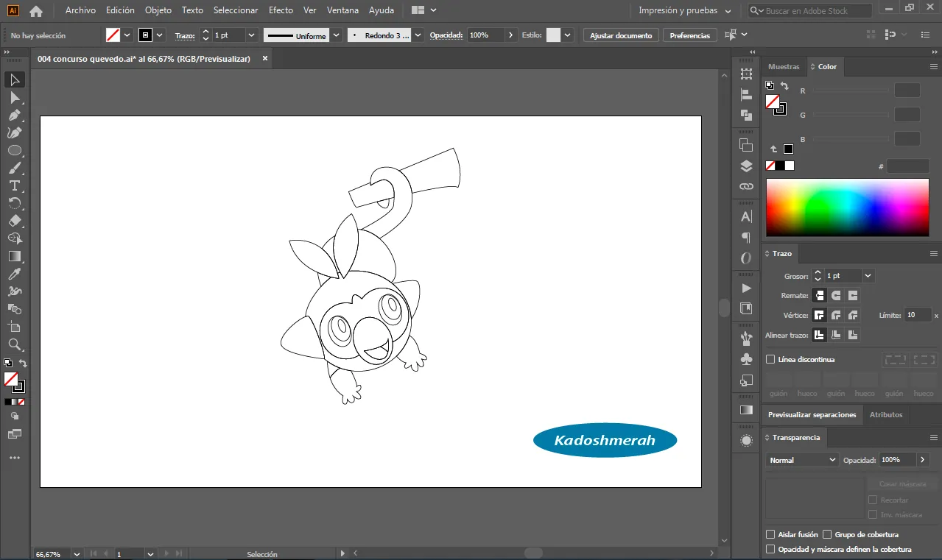Open the Objeto menu
942x560 pixels.
tap(158, 10)
